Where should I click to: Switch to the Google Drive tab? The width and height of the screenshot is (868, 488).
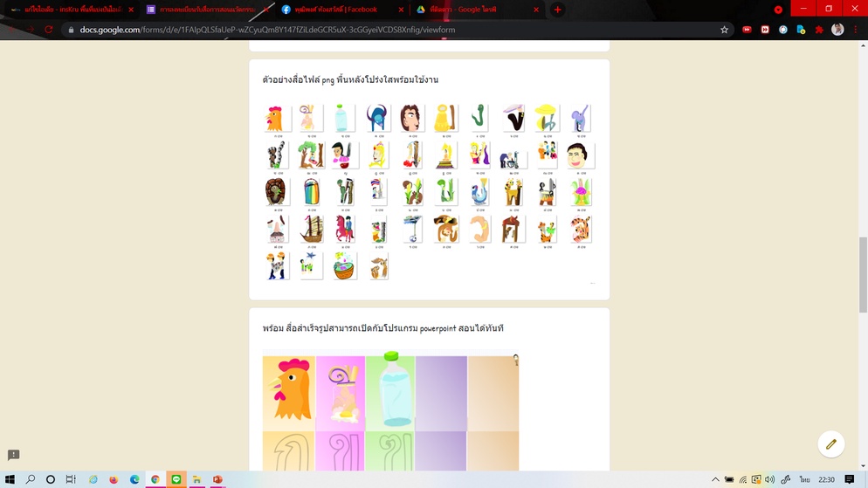(472, 10)
